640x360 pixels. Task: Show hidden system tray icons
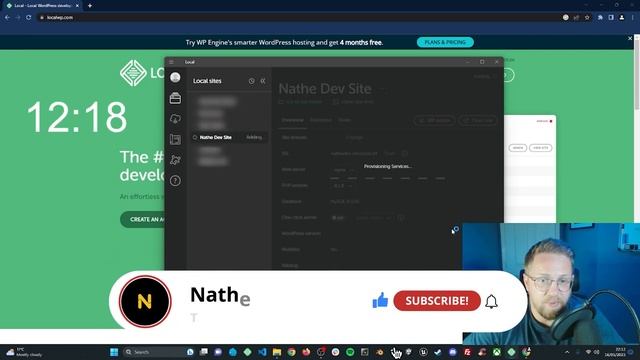567,352
